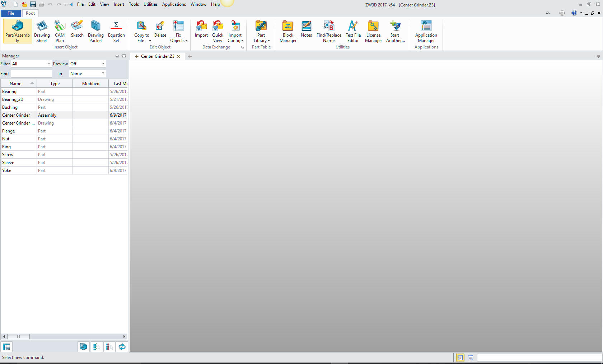Click the New document icon in title bar
This screenshot has height=364, width=603.
pos(15,4)
